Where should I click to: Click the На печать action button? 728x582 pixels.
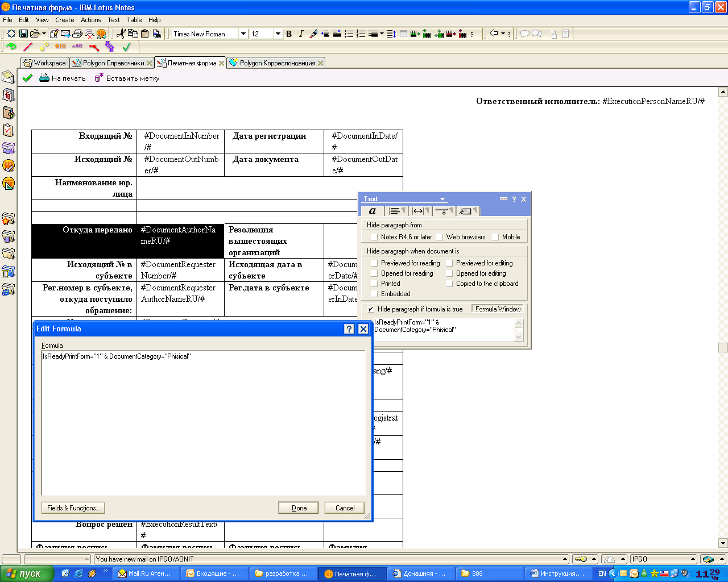pos(63,78)
